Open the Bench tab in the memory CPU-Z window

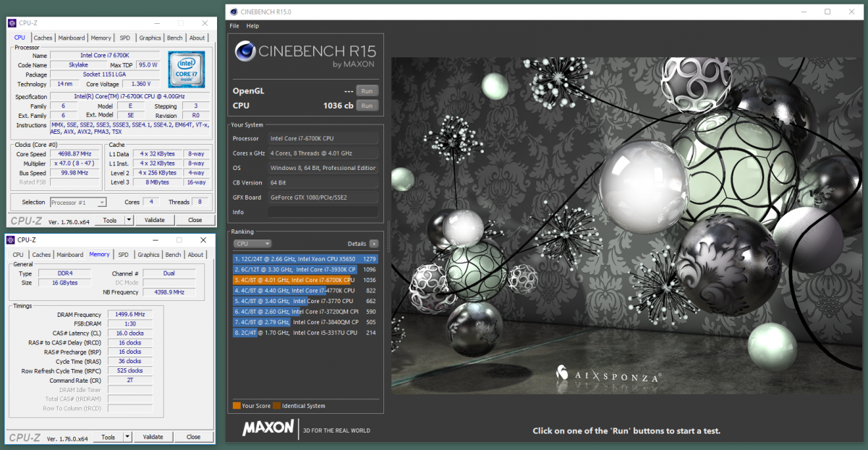coord(174,255)
